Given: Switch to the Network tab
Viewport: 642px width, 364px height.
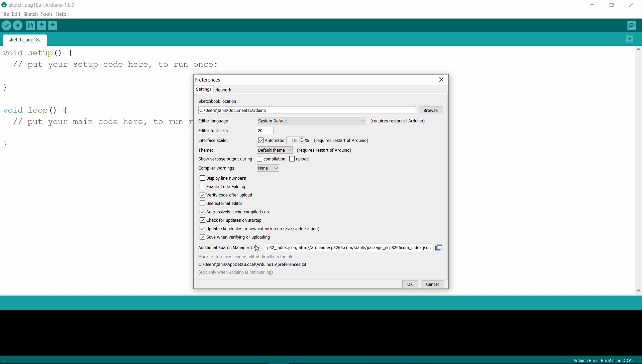Looking at the screenshot, I should click(x=223, y=90).
